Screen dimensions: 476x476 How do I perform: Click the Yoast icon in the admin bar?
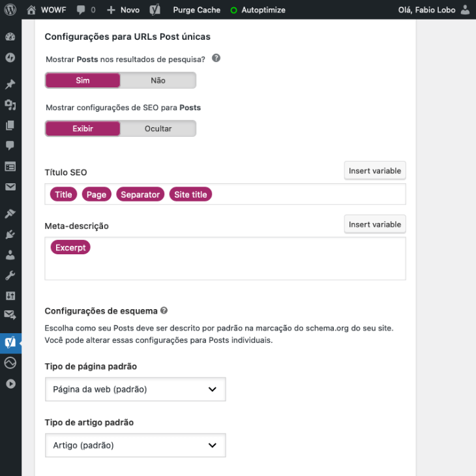click(155, 10)
